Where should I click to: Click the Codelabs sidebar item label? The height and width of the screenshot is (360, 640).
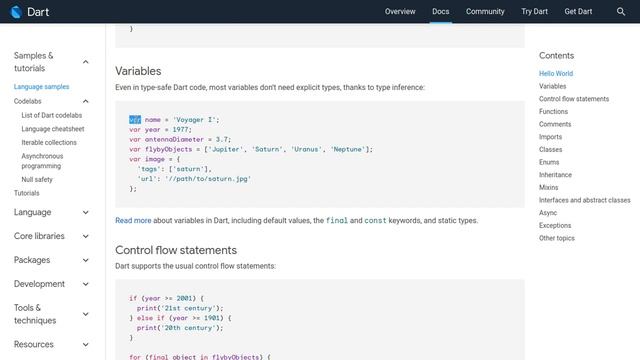(27, 101)
